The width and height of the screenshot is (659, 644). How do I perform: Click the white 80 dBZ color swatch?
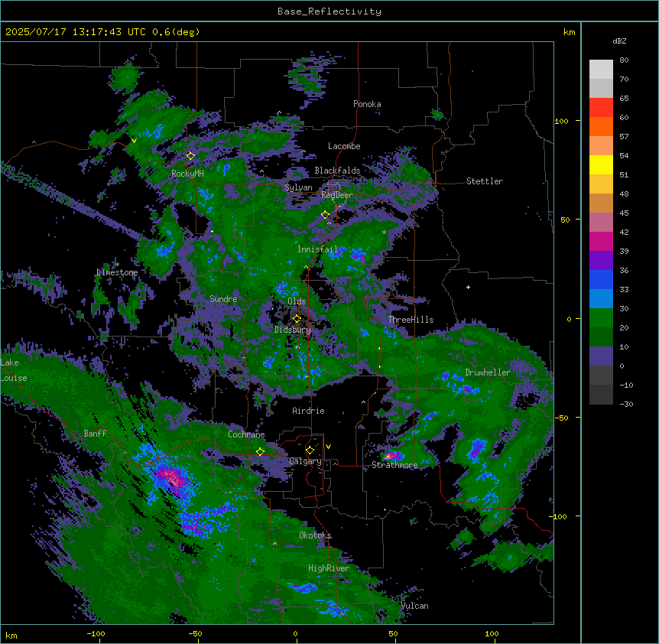click(601, 70)
